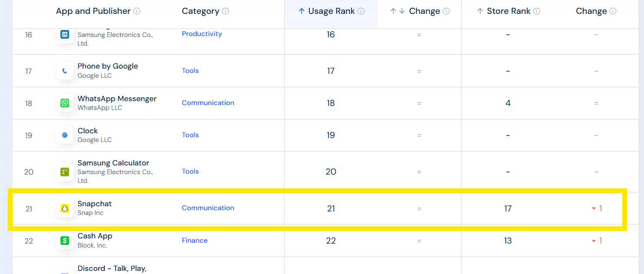
Task: Select the Snapchat app icon
Action: pos(64,208)
